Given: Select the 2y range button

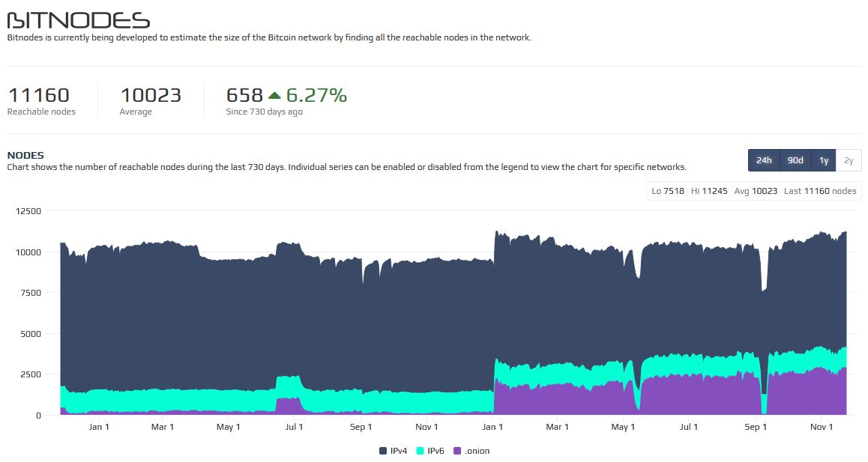Looking at the screenshot, I should [x=849, y=160].
